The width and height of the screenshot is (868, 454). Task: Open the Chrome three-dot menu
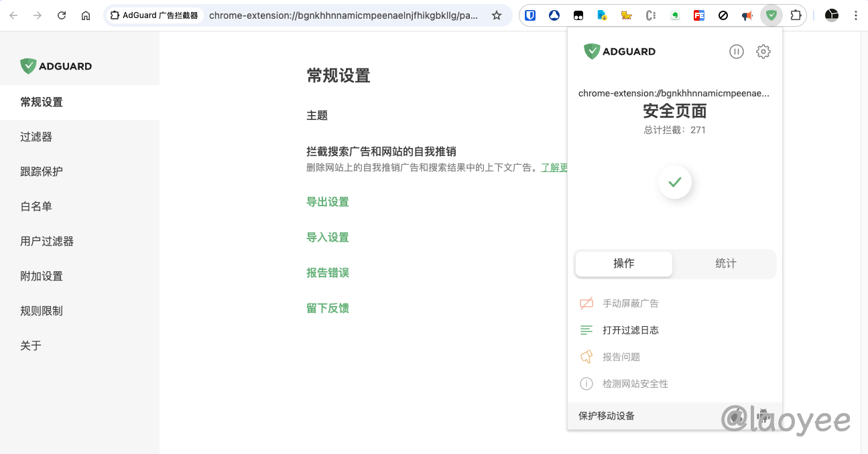coord(855,15)
